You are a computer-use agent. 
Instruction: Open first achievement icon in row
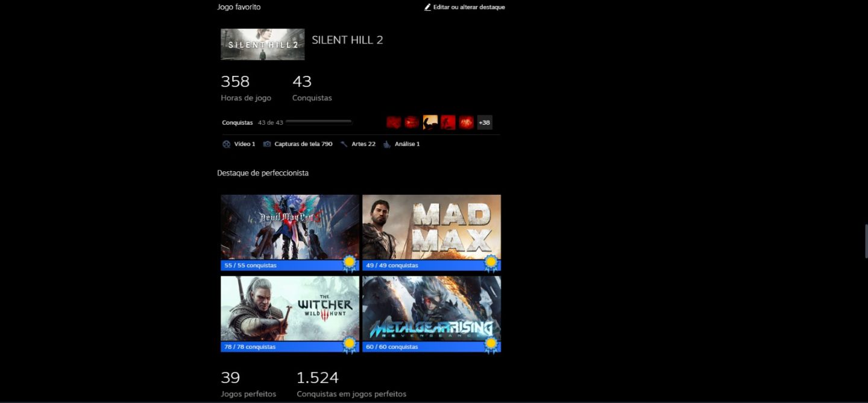pos(394,122)
